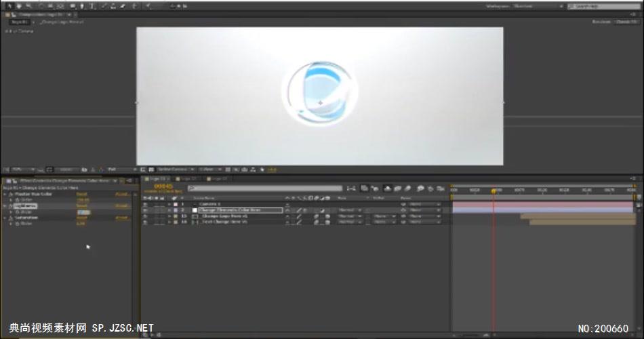
Task: Select the Zoom magnifier tool
Action: coord(28,6)
